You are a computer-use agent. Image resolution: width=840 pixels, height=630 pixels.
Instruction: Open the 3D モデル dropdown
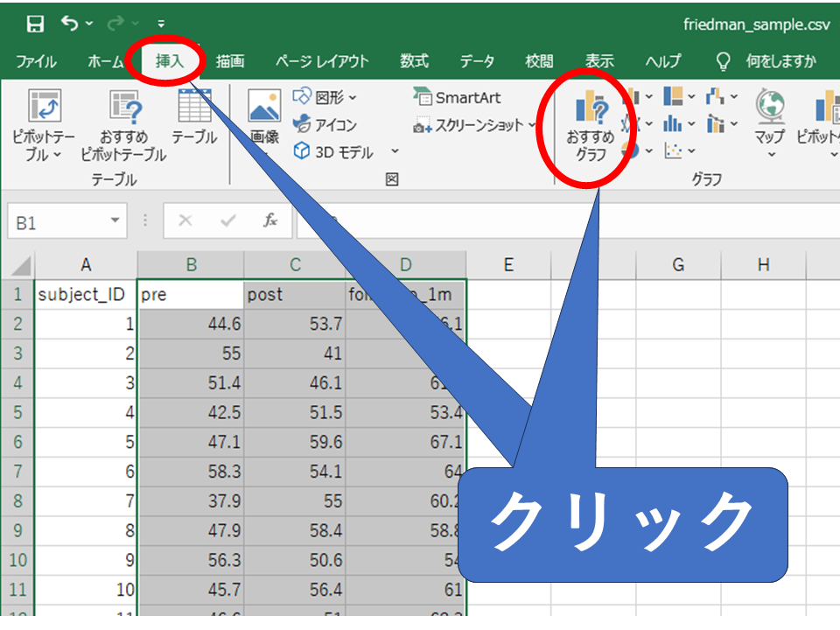point(394,152)
